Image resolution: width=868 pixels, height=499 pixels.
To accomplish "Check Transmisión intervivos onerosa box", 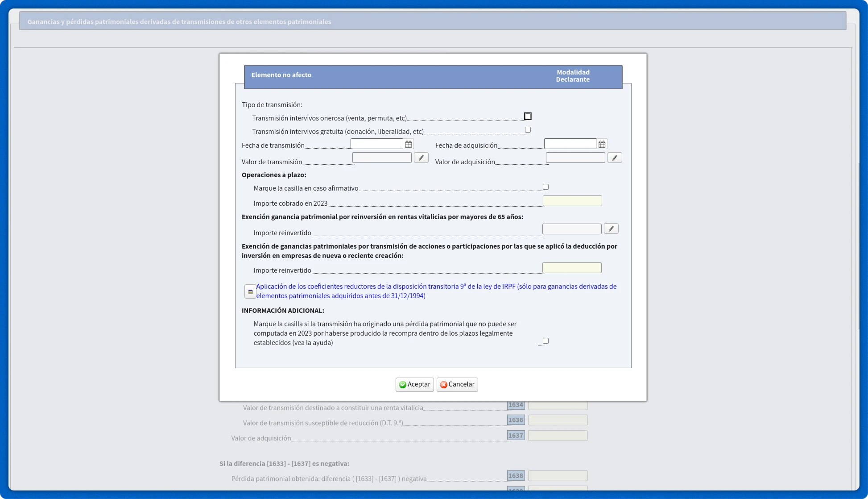I will (x=528, y=116).
